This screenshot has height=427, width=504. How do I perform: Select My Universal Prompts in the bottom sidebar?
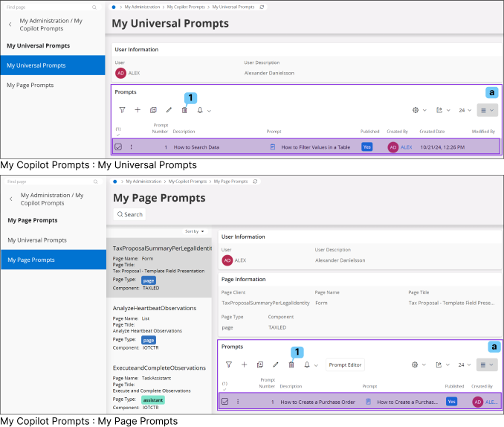coord(37,240)
